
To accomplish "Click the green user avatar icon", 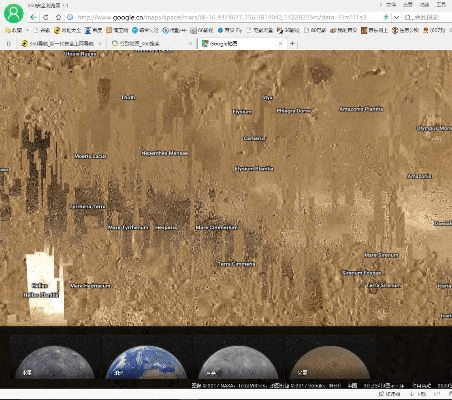I will 14,13.
